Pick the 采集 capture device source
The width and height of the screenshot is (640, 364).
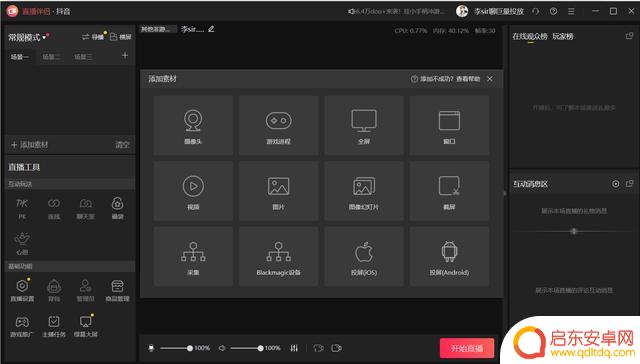tap(193, 256)
